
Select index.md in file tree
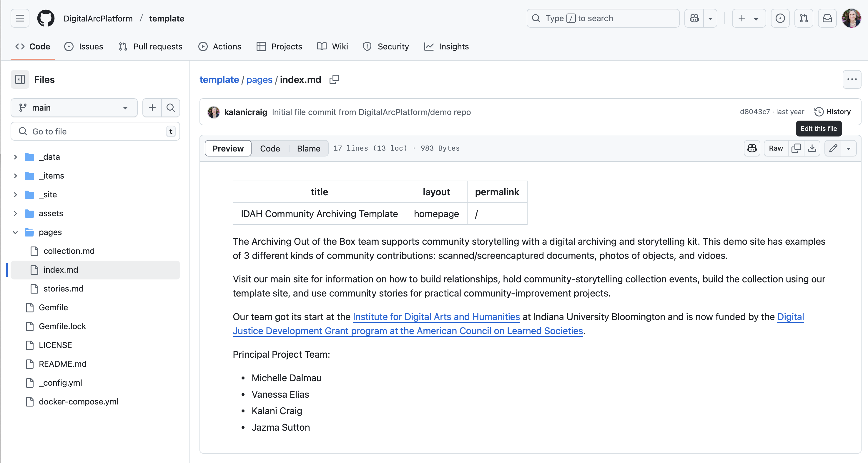click(x=95, y=270)
